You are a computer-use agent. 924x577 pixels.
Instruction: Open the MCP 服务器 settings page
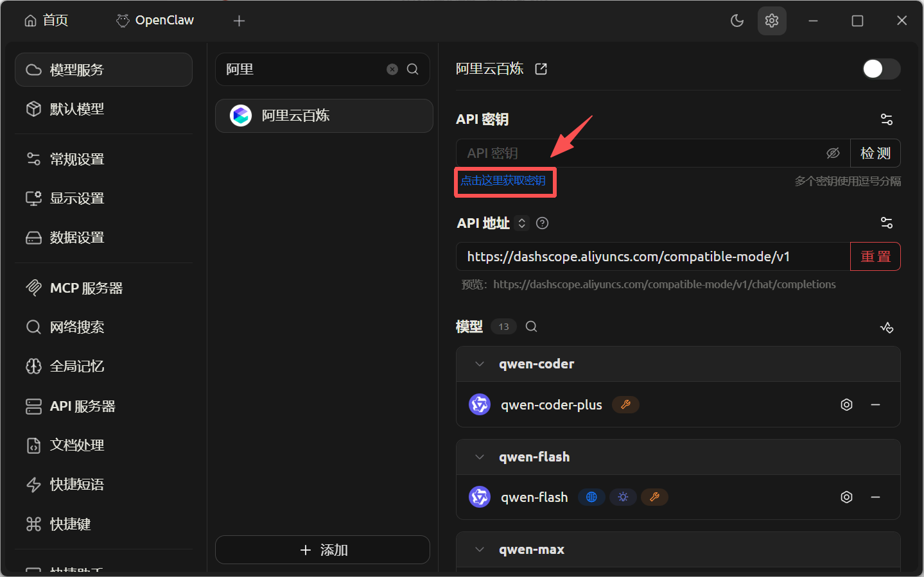[x=86, y=288]
